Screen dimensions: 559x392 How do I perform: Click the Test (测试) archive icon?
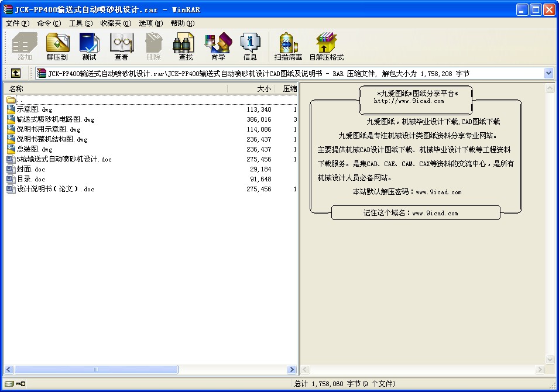(89, 47)
